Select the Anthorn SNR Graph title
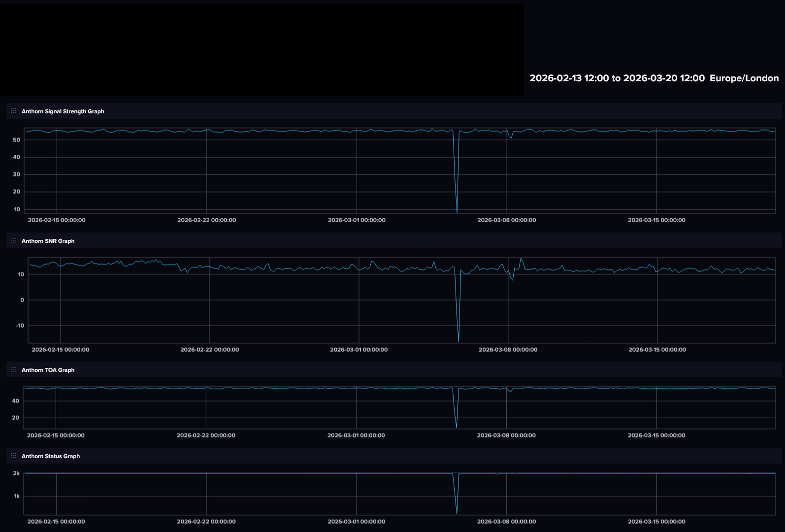Screen dimensions: 785x532 click(48, 241)
